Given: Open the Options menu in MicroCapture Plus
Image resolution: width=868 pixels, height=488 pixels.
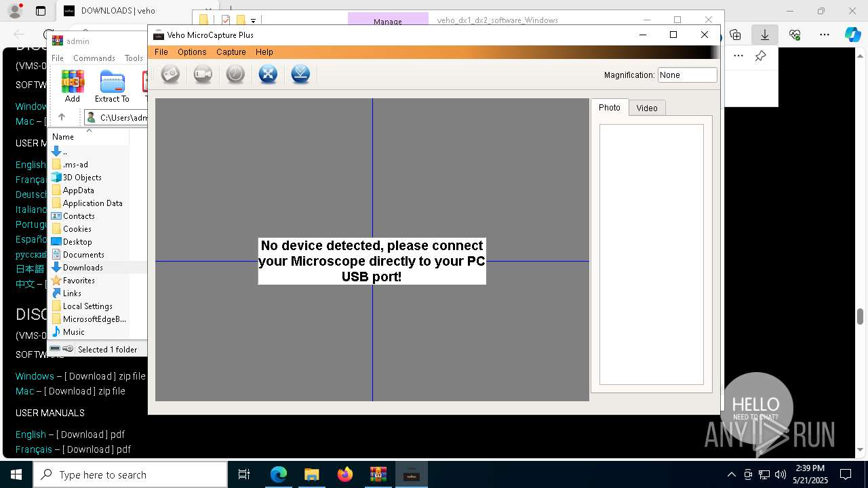Looking at the screenshot, I should [x=192, y=52].
